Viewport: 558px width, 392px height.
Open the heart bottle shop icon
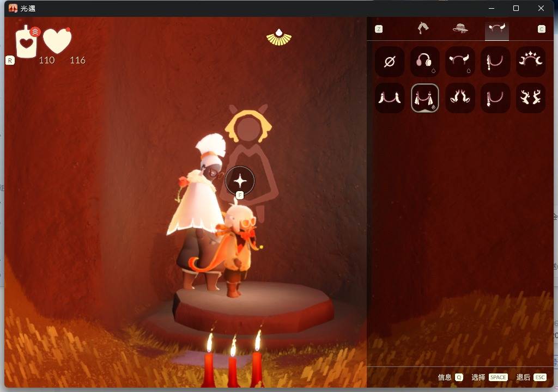tap(27, 41)
